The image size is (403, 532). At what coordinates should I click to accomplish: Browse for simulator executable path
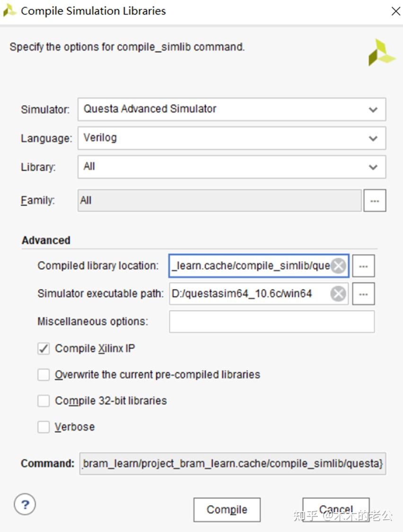coord(363,294)
